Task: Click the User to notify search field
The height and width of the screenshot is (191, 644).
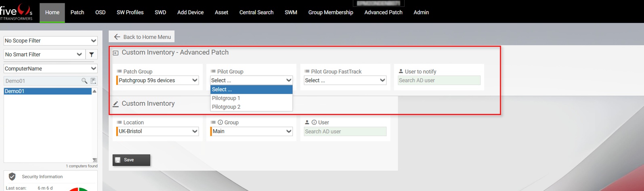Action: pos(439,80)
